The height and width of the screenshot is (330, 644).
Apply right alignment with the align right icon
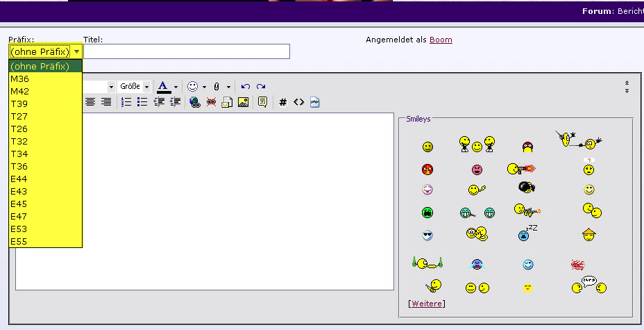106,102
